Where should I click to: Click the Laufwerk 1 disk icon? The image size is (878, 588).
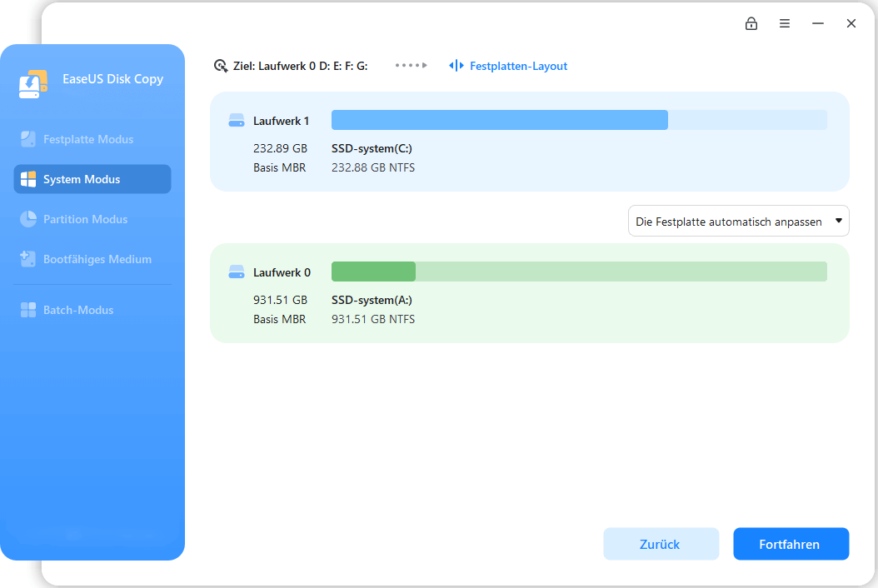point(237,121)
